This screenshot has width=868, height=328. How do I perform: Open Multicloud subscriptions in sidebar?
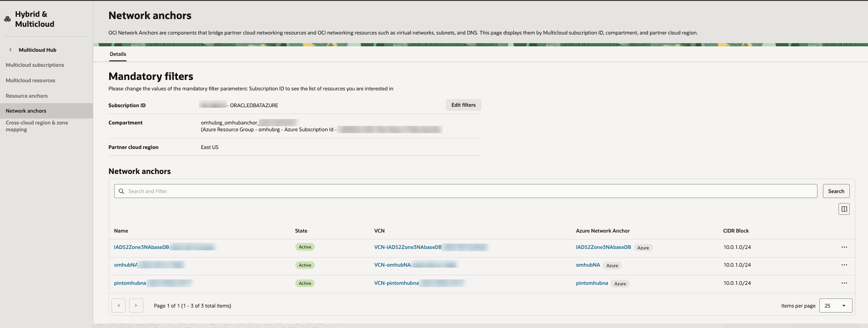35,65
